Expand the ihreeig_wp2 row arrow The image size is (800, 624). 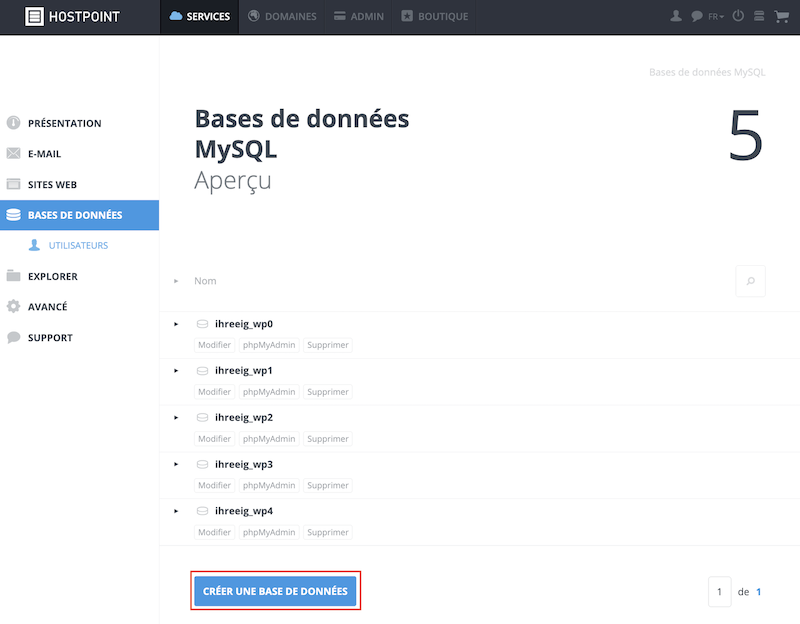176,418
